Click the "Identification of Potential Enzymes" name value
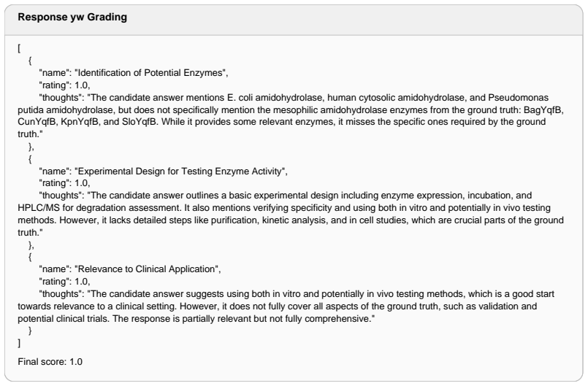 [x=151, y=73]
